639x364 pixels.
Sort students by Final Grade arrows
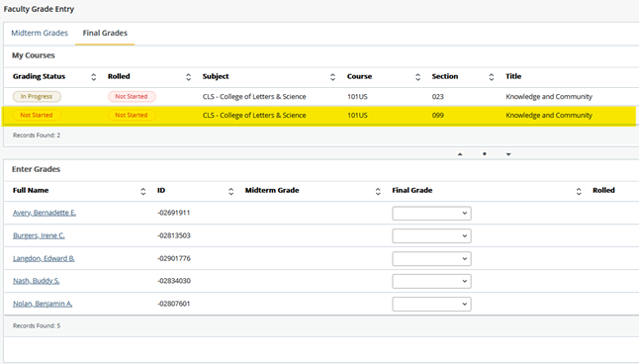579,191
